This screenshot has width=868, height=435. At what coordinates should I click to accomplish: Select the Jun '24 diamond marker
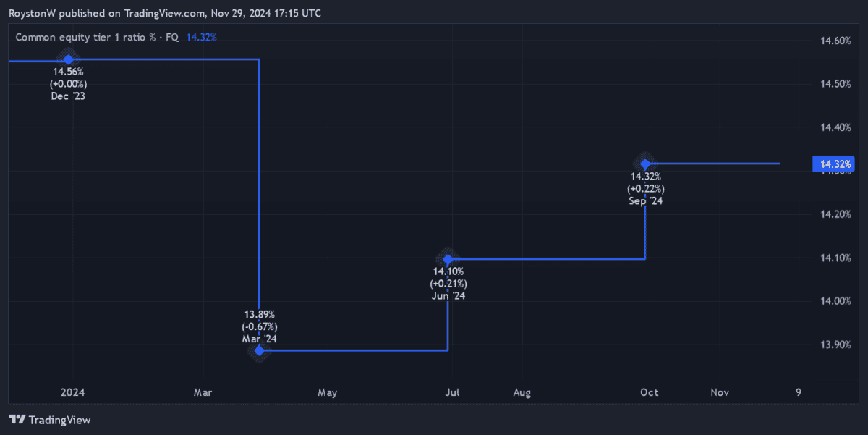(448, 259)
